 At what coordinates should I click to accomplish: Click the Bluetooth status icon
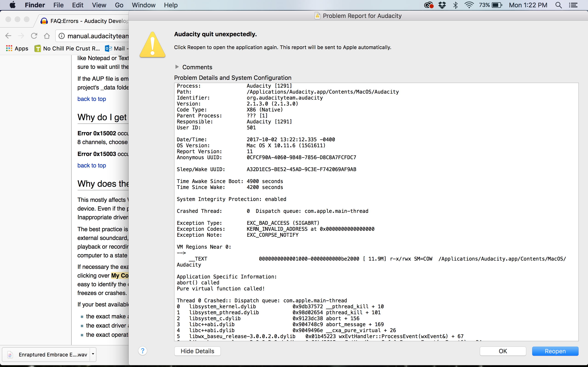pyautogui.click(x=455, y=5)
